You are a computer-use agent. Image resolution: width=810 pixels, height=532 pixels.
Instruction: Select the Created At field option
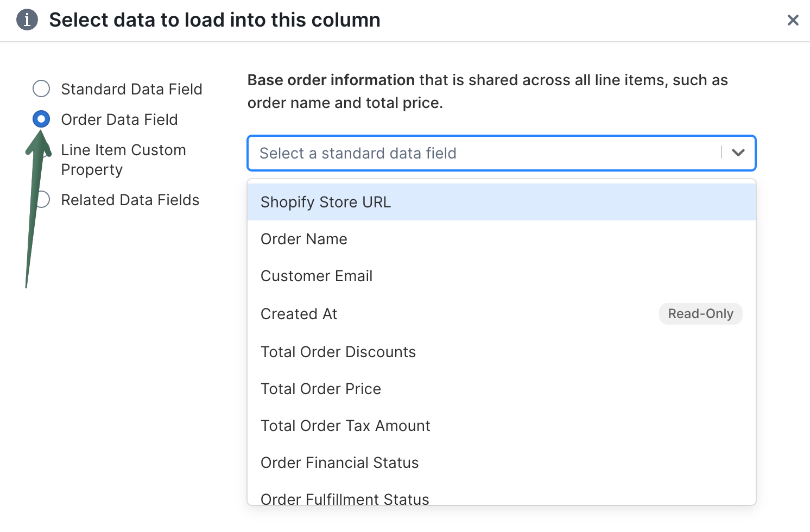pyautogui.click(x=299, y=314)
